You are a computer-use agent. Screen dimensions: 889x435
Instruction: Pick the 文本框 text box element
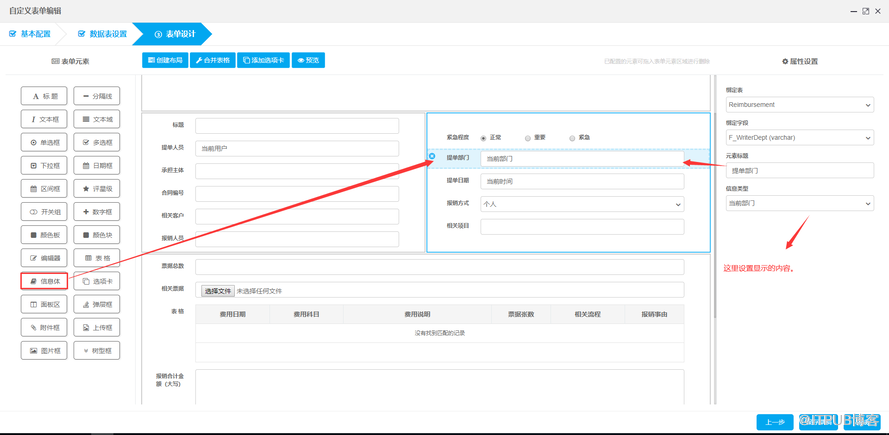44,119
